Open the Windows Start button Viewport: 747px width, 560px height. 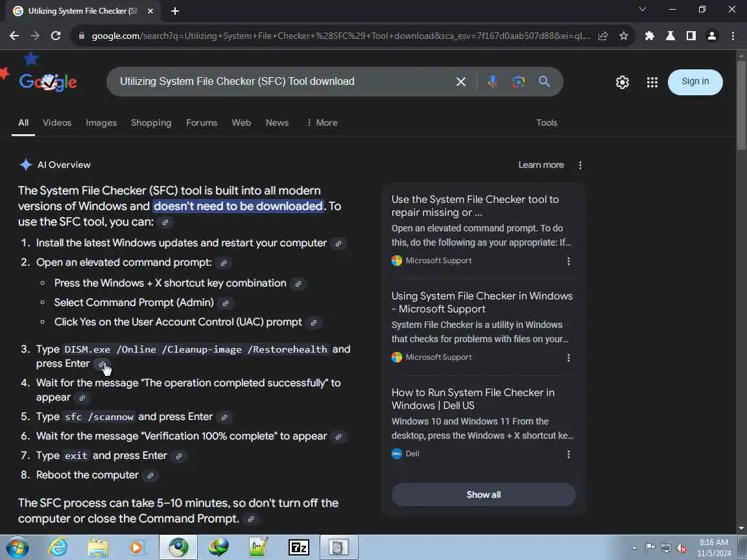point(17,548)
